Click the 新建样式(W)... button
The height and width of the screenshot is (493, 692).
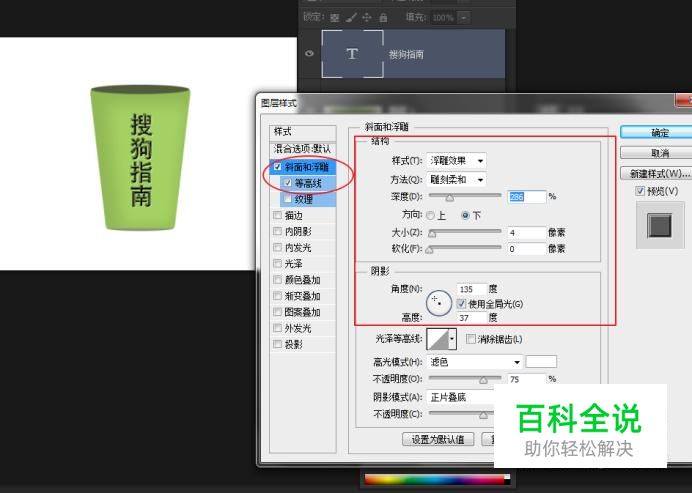pos(656,173)
